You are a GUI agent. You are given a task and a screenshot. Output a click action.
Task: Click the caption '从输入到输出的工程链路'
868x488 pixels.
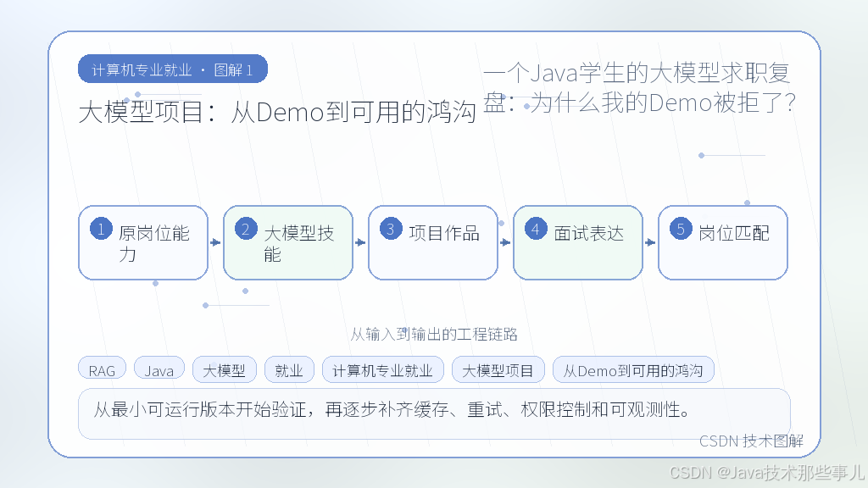coord(434,334)
